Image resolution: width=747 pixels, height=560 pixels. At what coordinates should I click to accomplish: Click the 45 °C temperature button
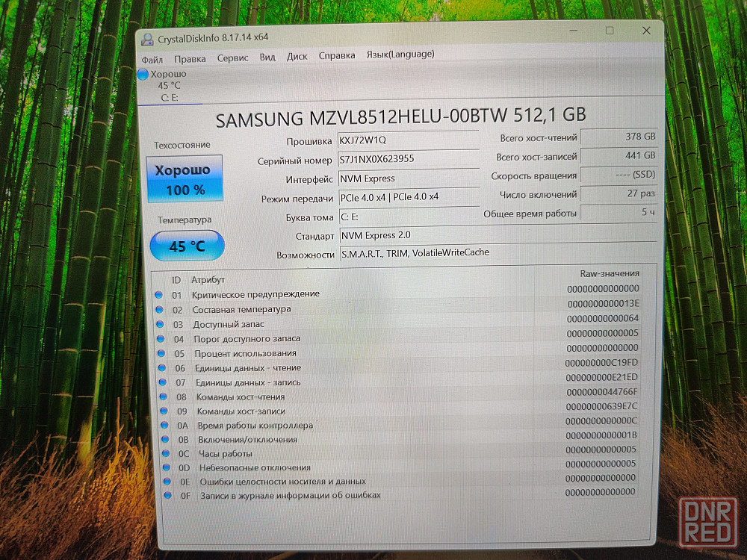187,246
